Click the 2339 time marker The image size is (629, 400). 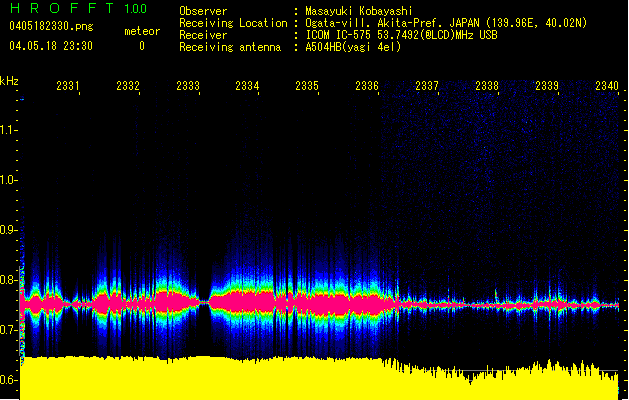point(547,86)
